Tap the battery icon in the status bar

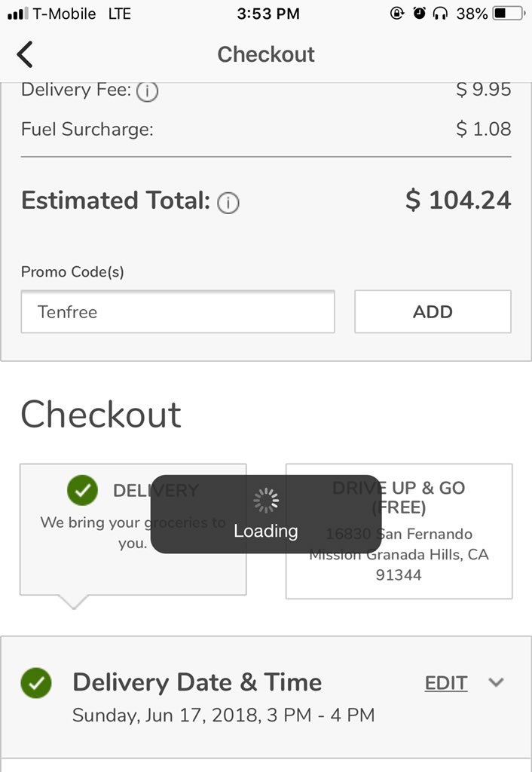509,14
